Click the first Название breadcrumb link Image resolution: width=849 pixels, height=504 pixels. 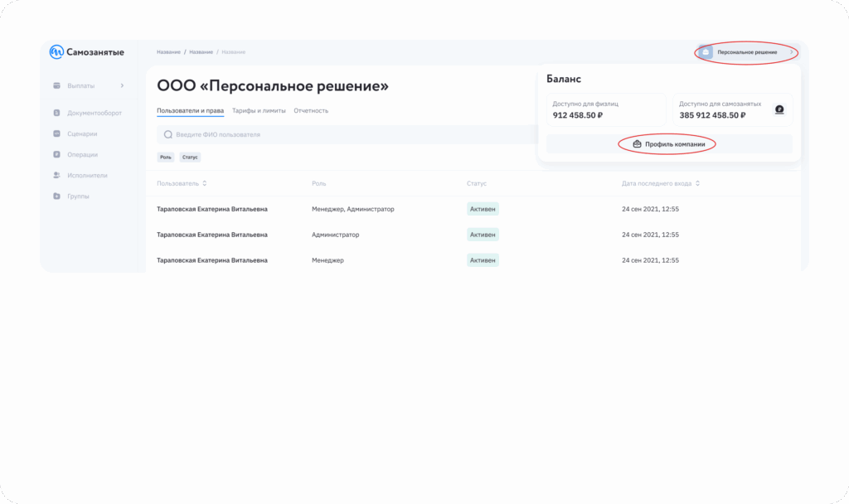168,52
